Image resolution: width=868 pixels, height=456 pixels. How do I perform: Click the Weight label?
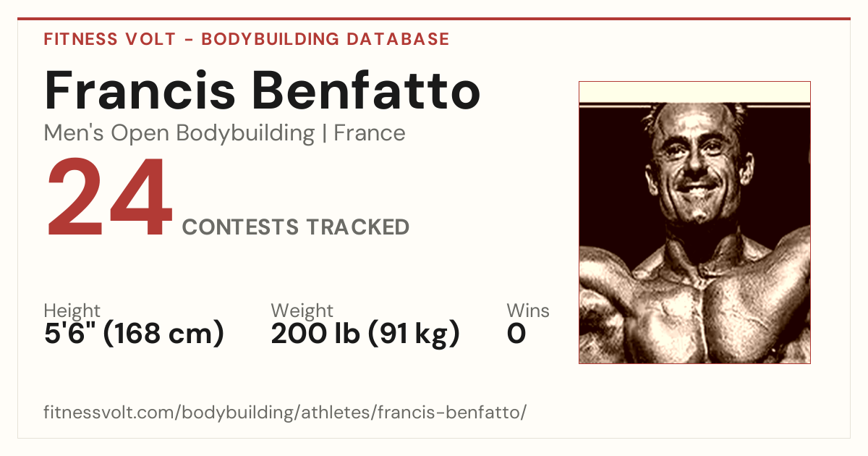(302, 311)
